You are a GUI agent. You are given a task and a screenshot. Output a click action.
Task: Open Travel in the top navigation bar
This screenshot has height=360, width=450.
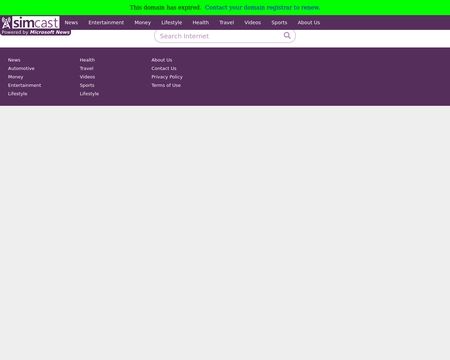pyautogui.click(x=227, y=23)
